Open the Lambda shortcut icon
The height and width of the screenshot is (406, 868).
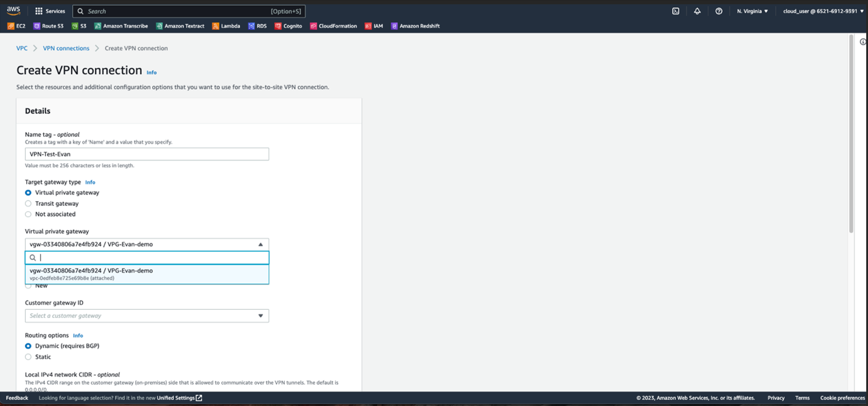pos(226,26)
